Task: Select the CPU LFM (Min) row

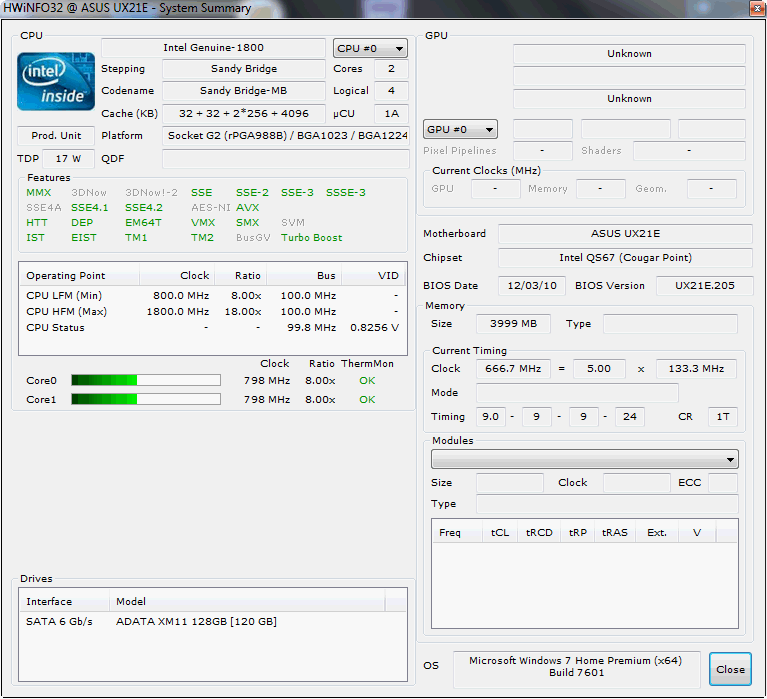Action: 213,295
